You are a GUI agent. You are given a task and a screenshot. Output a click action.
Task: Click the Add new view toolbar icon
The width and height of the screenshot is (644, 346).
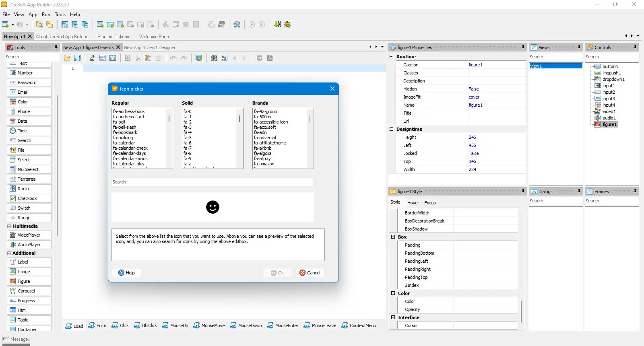pos(100,25)
